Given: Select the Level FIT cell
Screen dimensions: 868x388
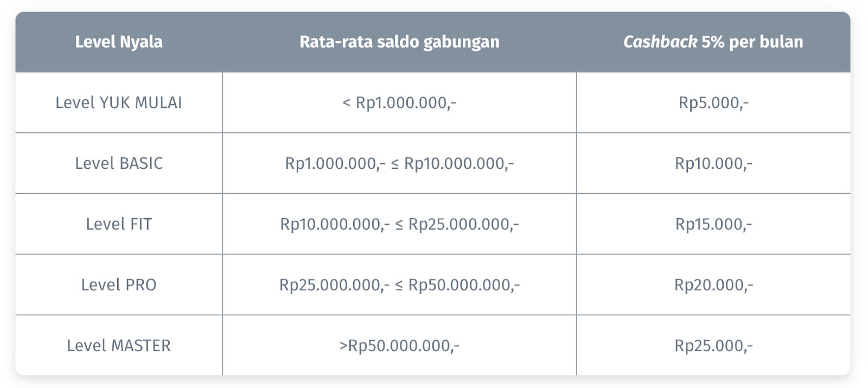Looking at the screenshot, I should coord(119,224).
